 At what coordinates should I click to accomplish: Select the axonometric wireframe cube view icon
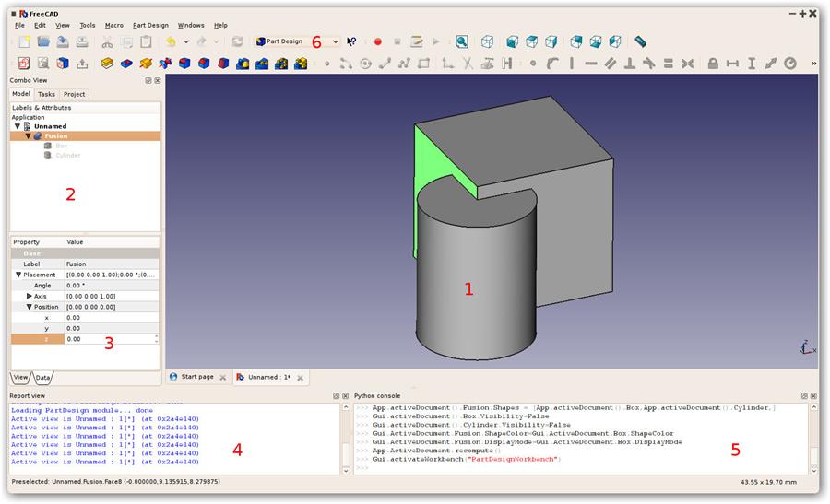click(488, 42)
